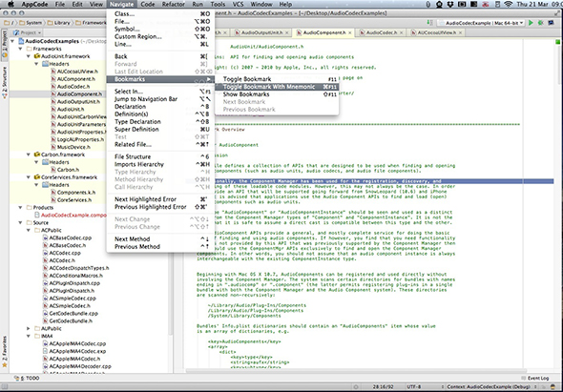The height and width of the screenshot is (392, 563).
Task: Click the Apple logo menu
Action: point(10,4)
